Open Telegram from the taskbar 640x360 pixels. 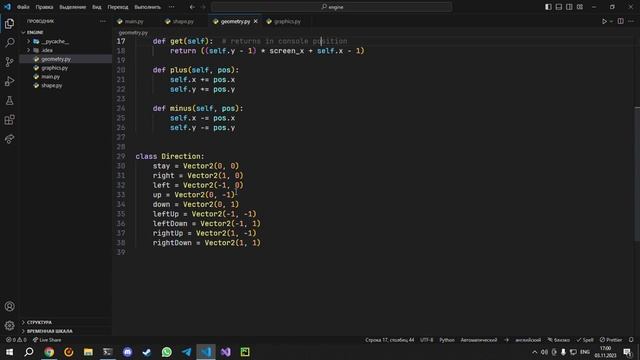(186, 352)
